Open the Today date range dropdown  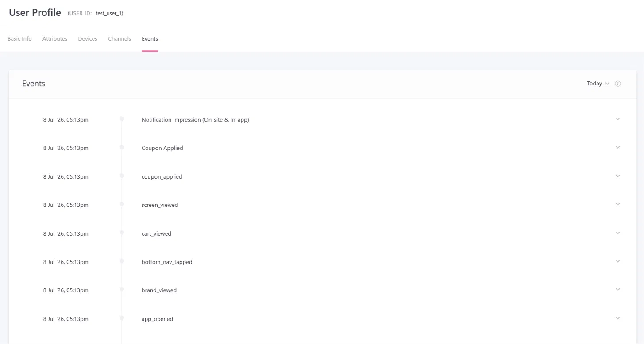[598, 84]
